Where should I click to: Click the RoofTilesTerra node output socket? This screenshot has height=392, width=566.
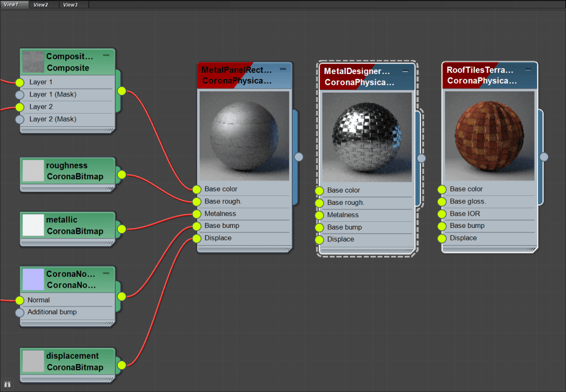pos(544,157)
